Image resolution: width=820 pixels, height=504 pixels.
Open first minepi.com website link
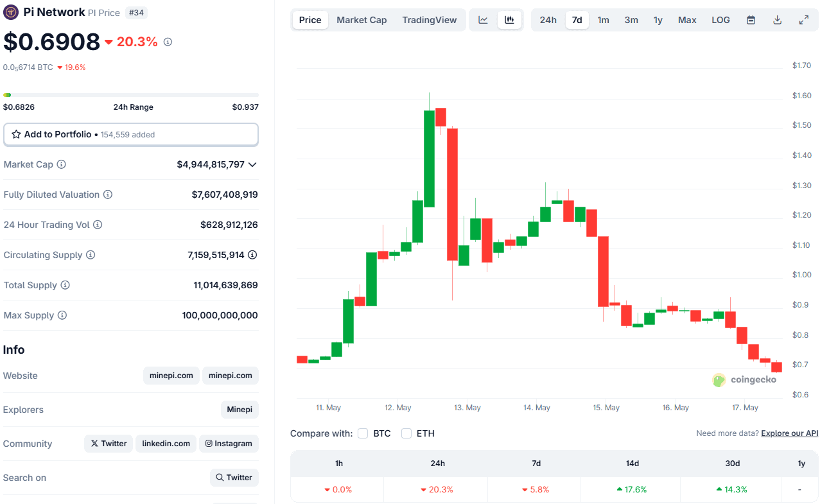[171, 376]
